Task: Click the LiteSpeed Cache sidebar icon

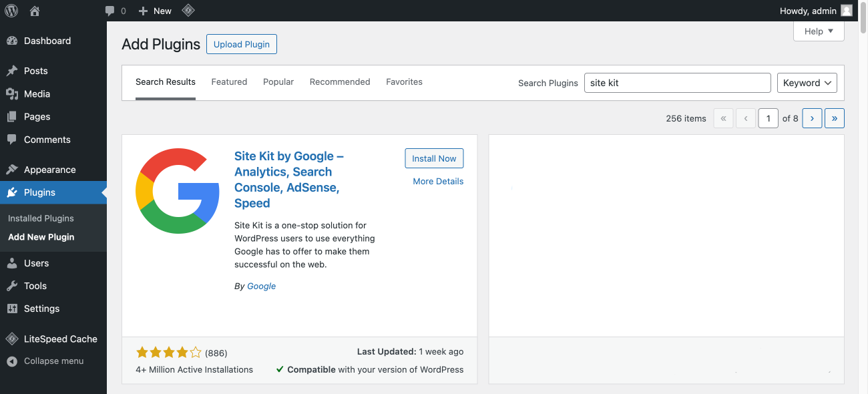Action: point(12,339)
